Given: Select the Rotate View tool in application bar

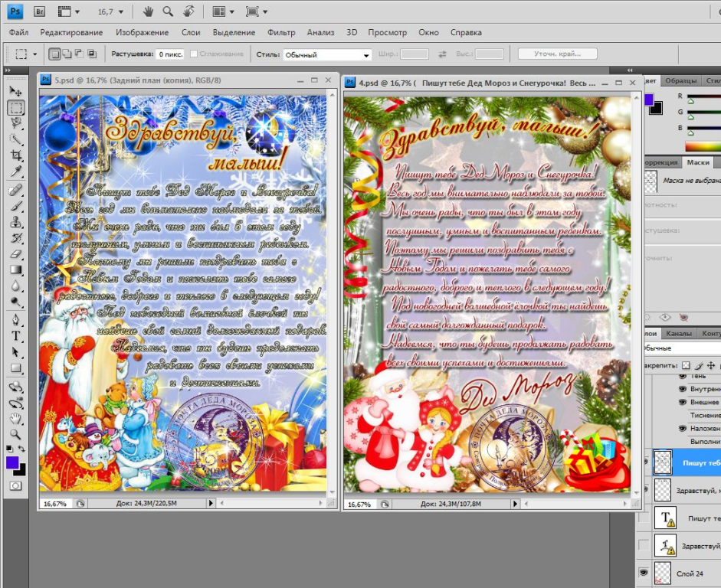Looking at the screenshot, I should click(188, 11).
